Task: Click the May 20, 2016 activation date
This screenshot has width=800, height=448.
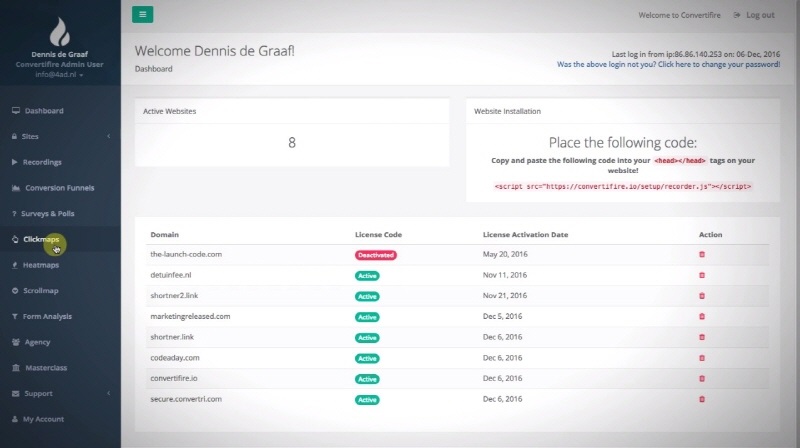Action: (x=505, y=254)
